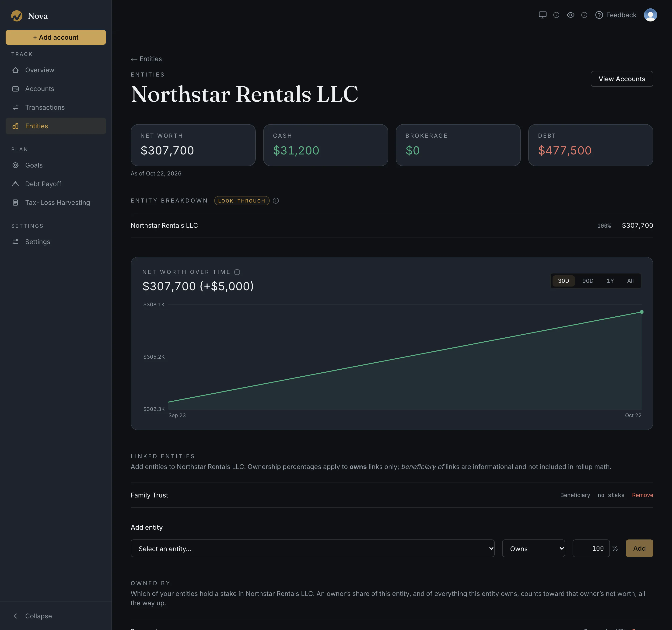The width and height of the screenshot is (672, 630).
Task: Click the Feedback label in header
Action: tap(621, 15)
